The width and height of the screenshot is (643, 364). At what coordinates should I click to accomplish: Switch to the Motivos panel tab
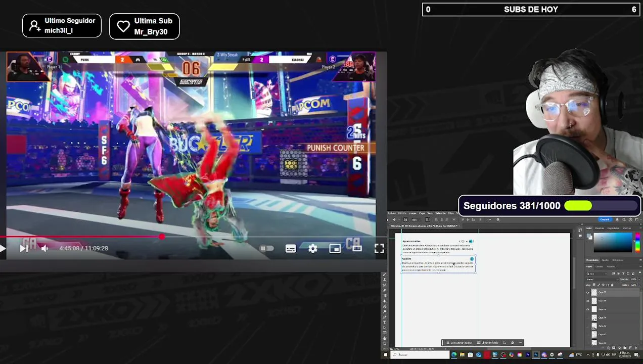coord(626,228)
